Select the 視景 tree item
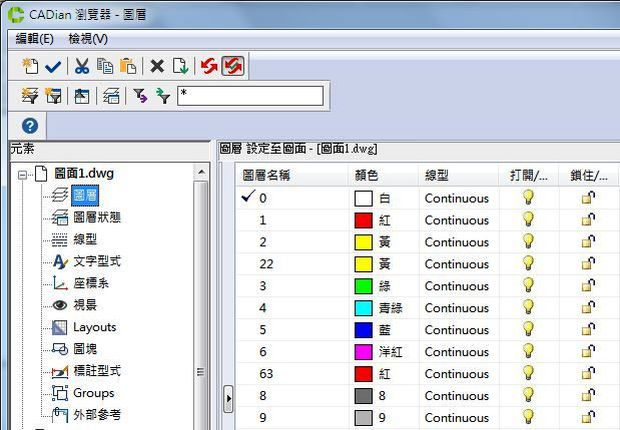The width and height of the screenshot is (620, 430). click(x=85, y=305)
